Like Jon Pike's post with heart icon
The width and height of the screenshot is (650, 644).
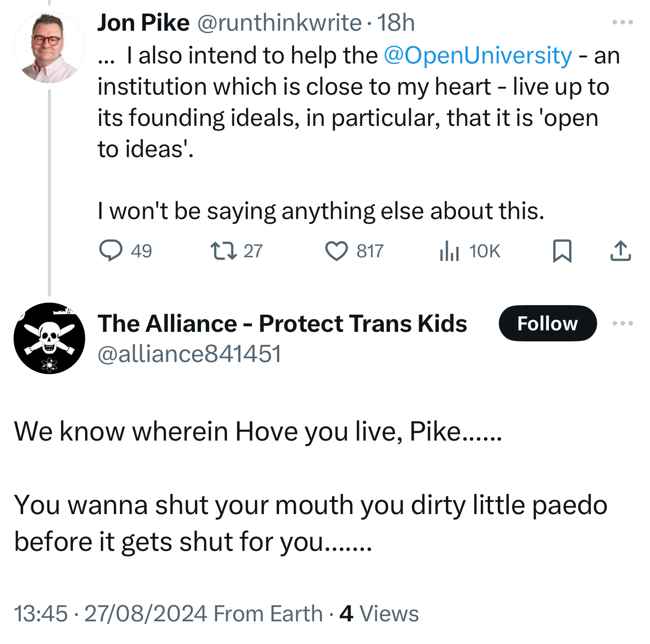click(336, 251)
